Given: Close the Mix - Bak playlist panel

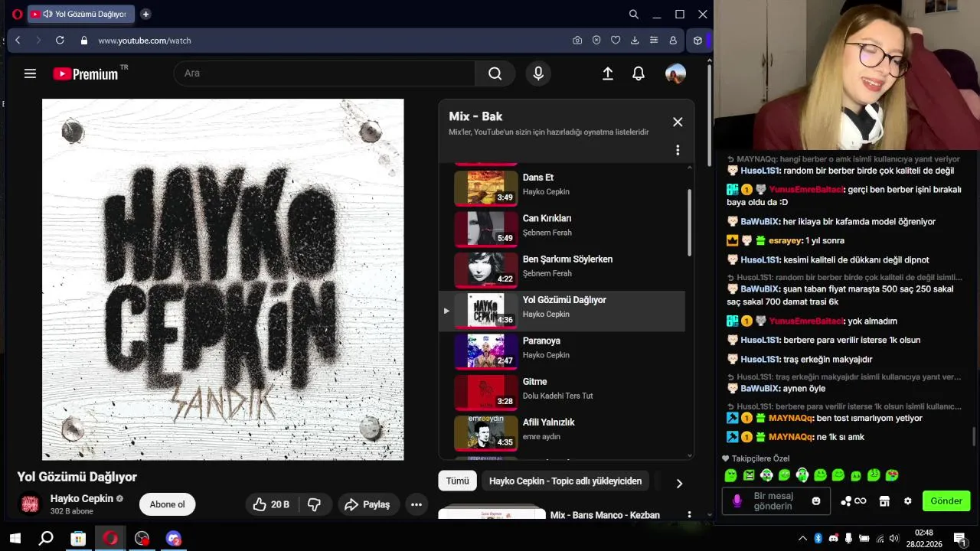Looking at the screenshot, I should pos(678,122).
